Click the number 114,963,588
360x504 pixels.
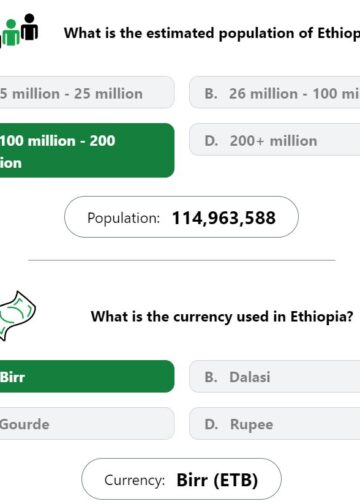[x=224, y=218]
